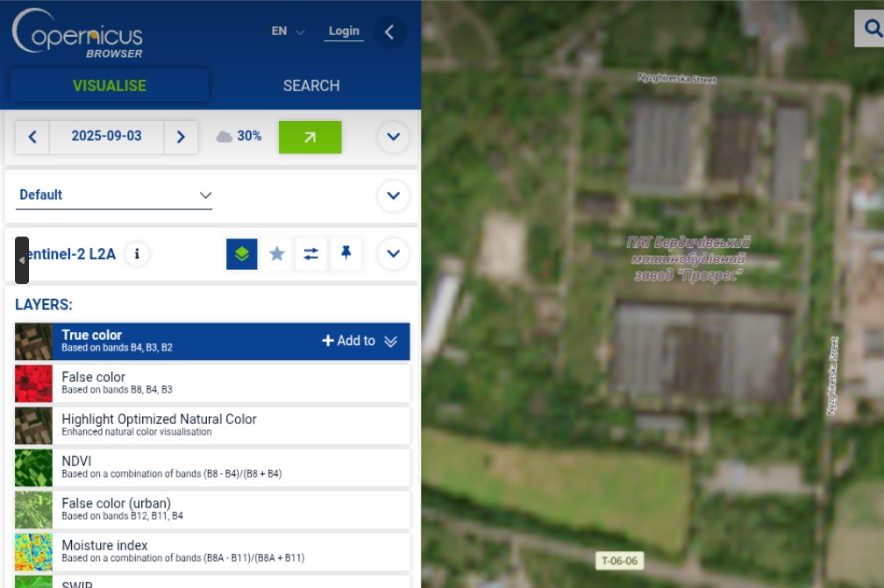Click the map search magnifier icon

point(872,28)
